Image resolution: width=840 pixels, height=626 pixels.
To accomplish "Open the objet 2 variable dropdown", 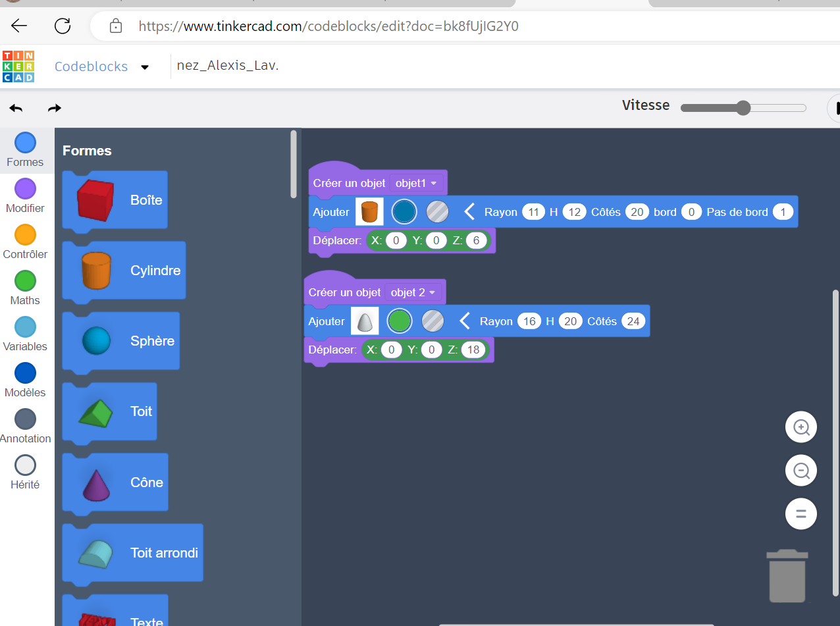I will click(413, 292).
